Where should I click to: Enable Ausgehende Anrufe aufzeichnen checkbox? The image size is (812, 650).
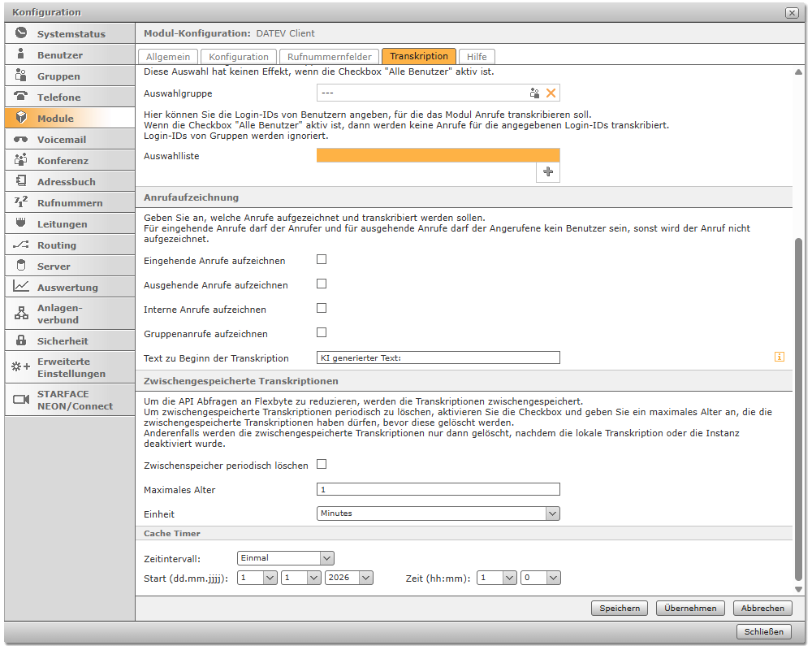point(322,284)
